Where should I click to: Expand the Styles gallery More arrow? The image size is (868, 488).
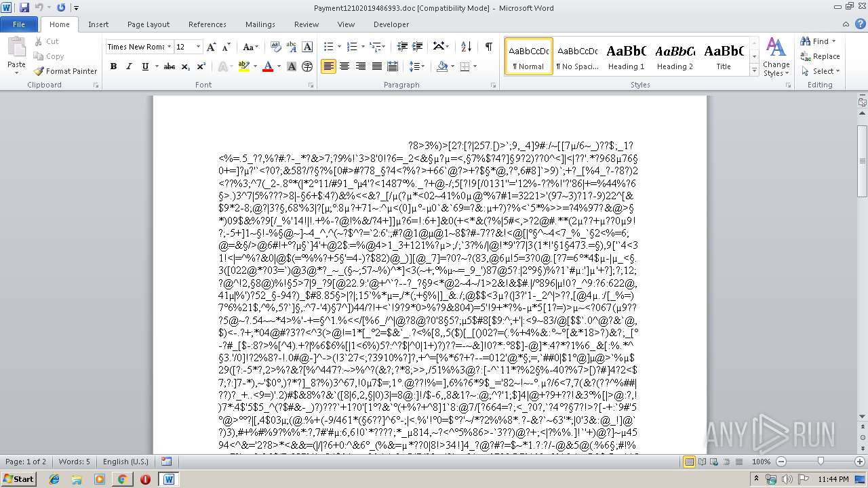(x=754, y=70)
